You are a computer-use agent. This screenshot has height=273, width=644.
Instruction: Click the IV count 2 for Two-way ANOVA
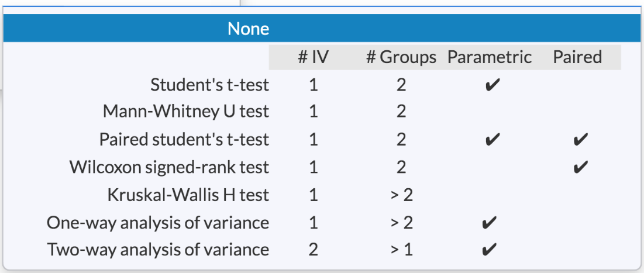[x=314, y=250]
